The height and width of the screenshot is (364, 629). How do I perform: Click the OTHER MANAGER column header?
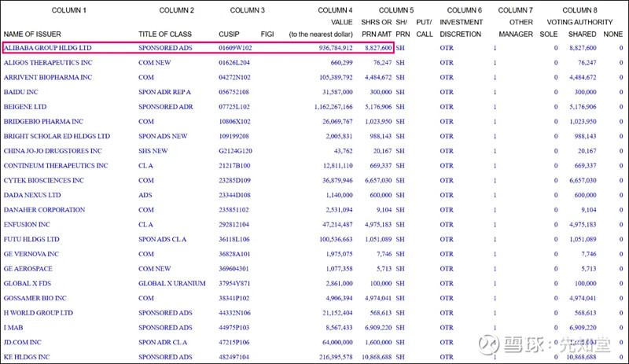click(516, 28)
